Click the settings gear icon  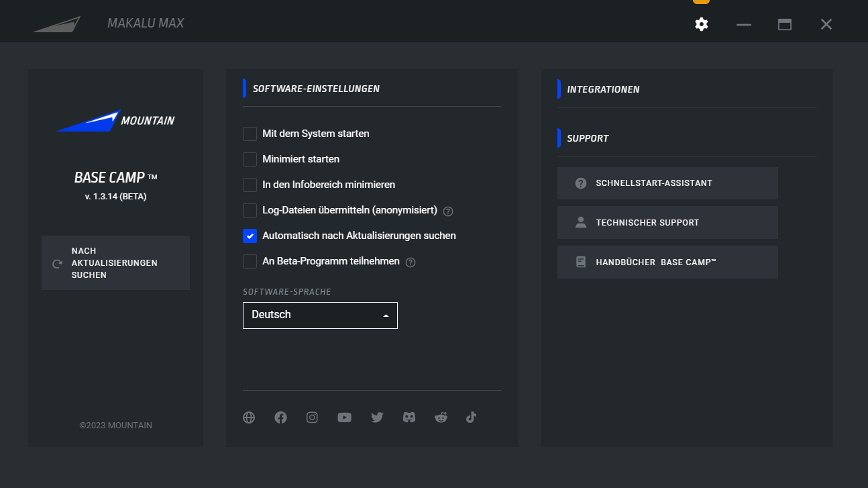[x=701, y=24]
